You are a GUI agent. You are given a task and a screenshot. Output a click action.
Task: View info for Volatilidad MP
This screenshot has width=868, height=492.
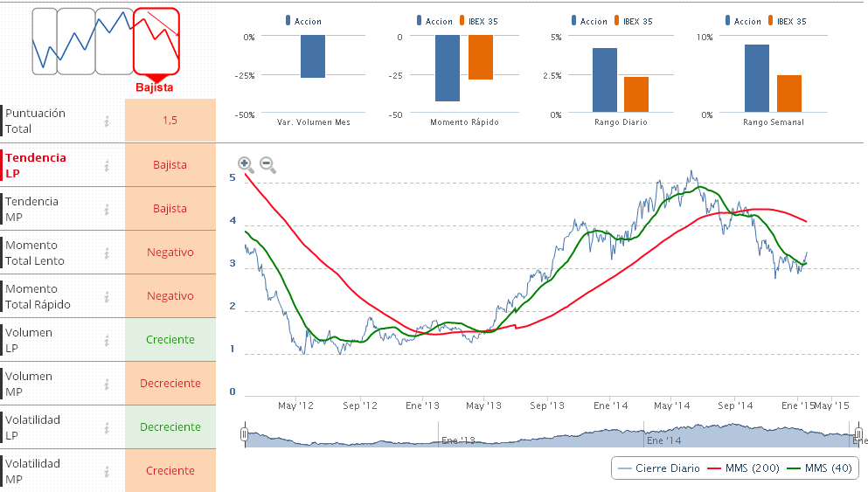(x=107, y=471)
